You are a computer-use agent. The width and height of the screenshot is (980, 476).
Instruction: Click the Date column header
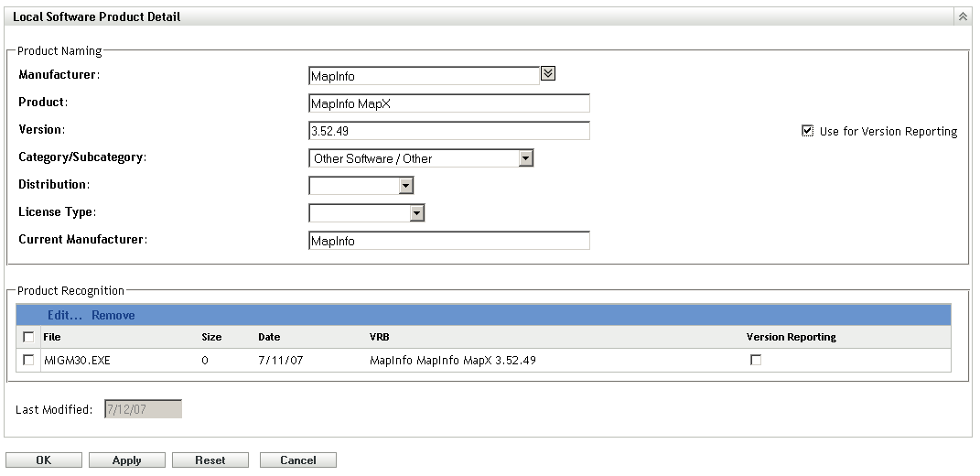click(x=269, y=337)
